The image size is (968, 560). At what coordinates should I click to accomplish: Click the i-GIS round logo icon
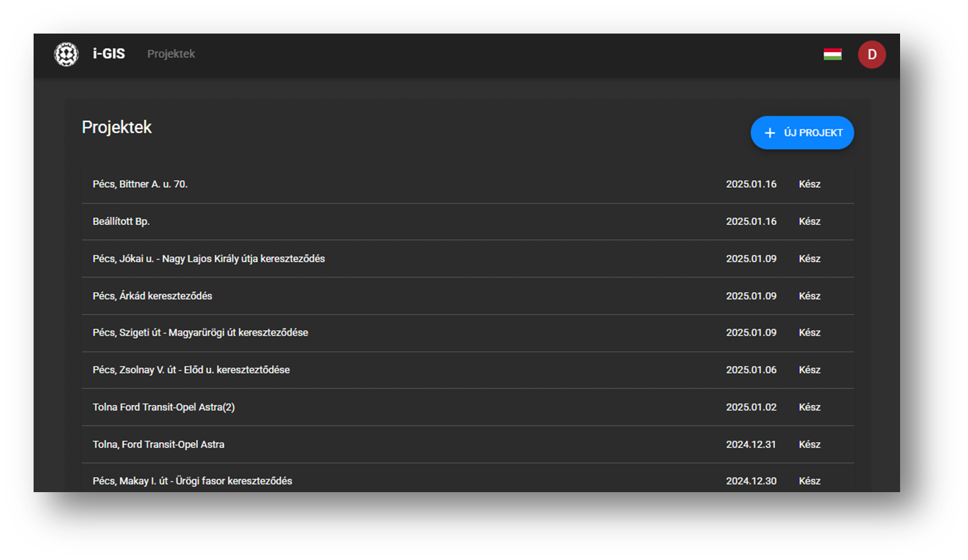coord(66,54)
